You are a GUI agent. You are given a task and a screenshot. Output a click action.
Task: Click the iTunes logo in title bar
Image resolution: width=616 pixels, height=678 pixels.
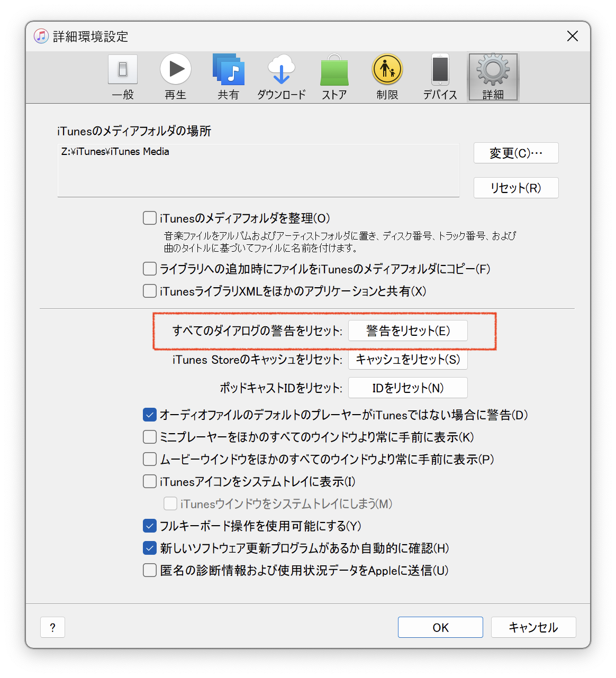coord(41,36)
